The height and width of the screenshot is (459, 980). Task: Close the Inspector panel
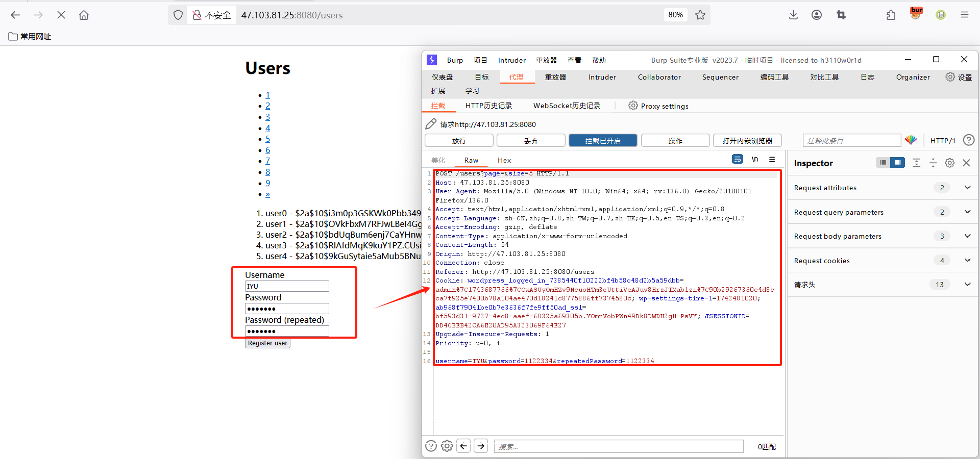click(x=966, y=163)
